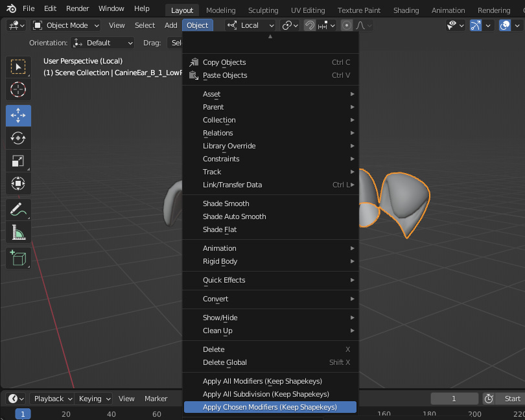Activate the Measure tool
Screen dimensions: 525x420
tap(18, 233)
